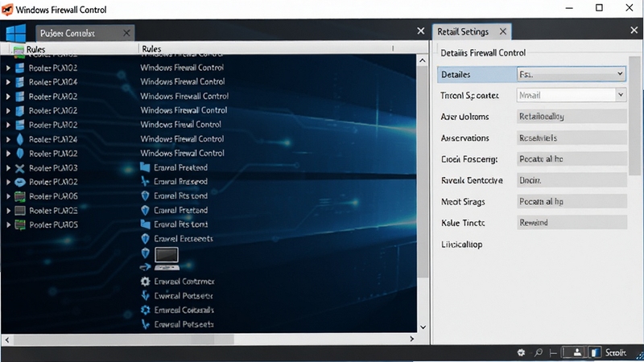
Task: Close the Retail Setings tab
Action: pos(502,31)
